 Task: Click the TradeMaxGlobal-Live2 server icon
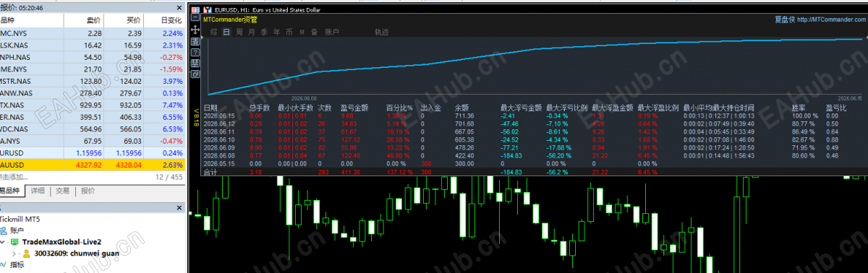(x=14, y=242)
